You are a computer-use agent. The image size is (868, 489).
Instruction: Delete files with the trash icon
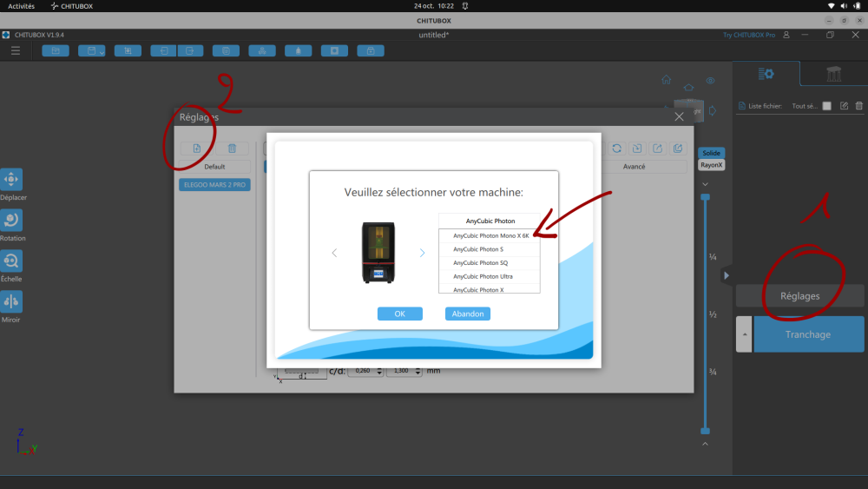point(859,106)
